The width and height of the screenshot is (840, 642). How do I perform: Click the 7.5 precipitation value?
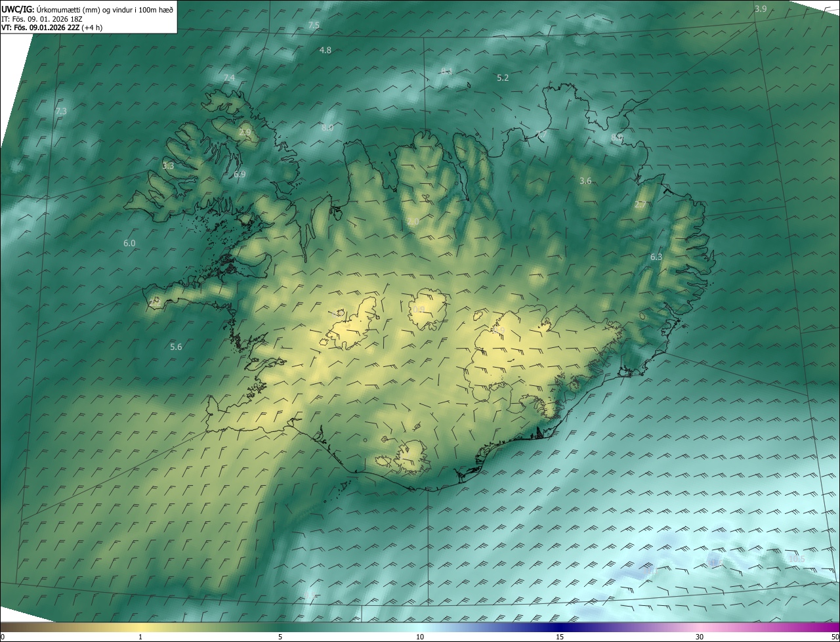[314, 25]
